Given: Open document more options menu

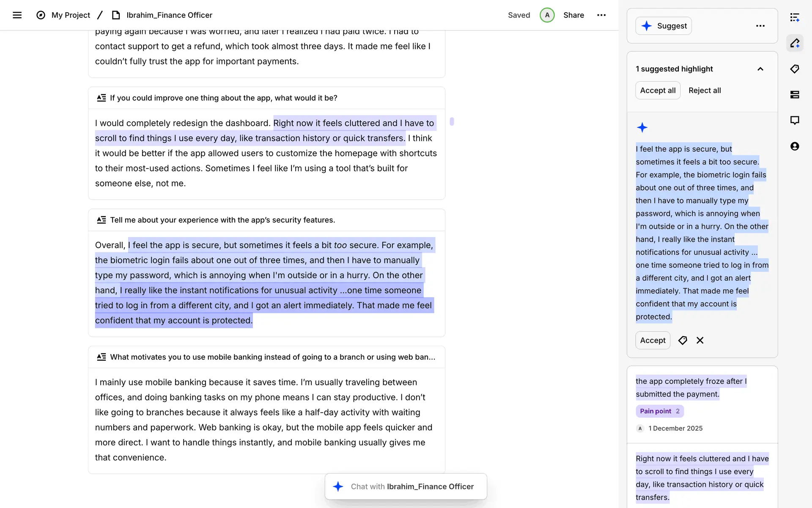Looking at the screenshot, I should (x=601, y=15).
